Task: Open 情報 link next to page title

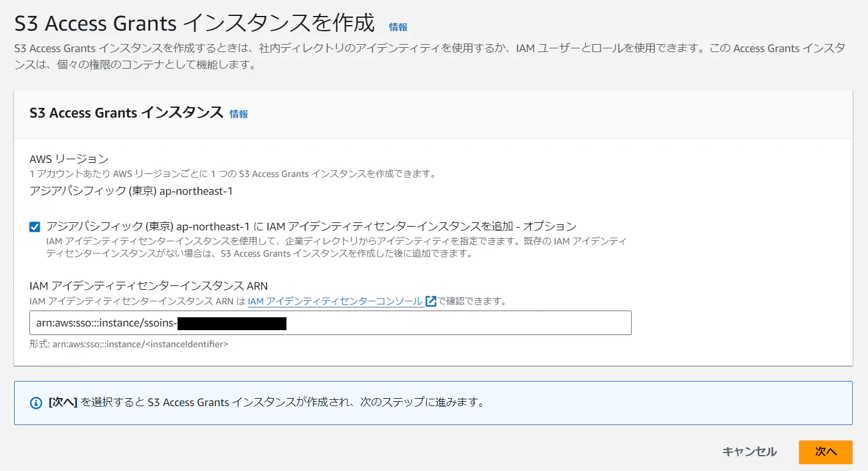Action: pyautogui.click(x=398, y=27)
